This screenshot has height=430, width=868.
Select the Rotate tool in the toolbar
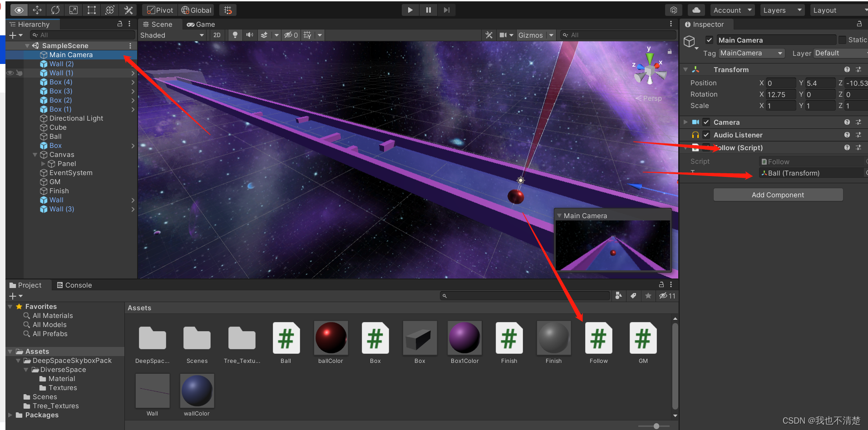[x=55, y=10]
